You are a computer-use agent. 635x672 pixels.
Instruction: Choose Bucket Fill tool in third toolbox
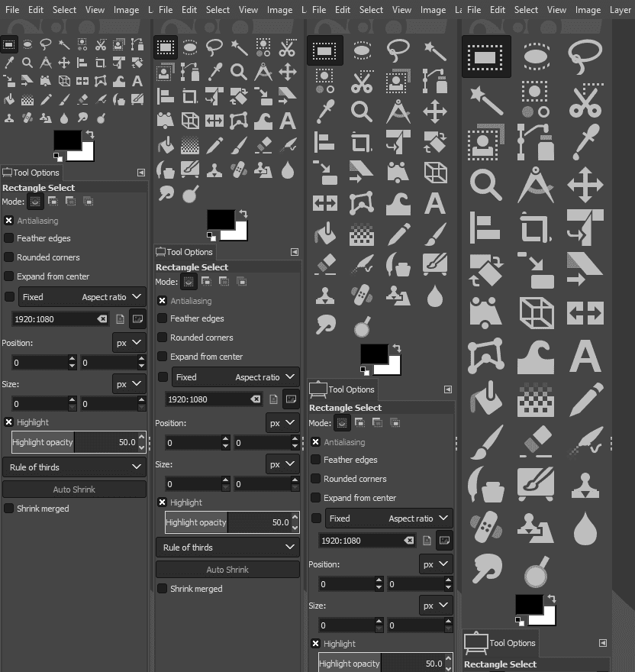[325, 234]
